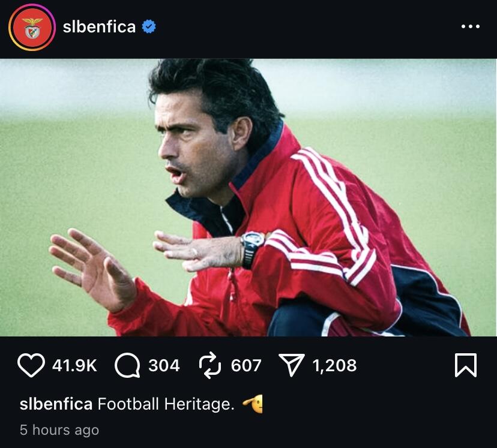Screen dimensions: 497x448
Task: Click the saluting emoji in the caption
Action: tap(253, 404)
